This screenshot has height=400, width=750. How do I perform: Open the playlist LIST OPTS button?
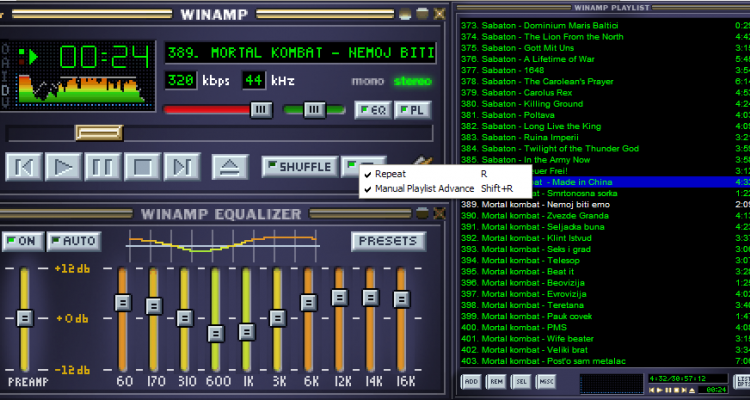pos(742,382)
